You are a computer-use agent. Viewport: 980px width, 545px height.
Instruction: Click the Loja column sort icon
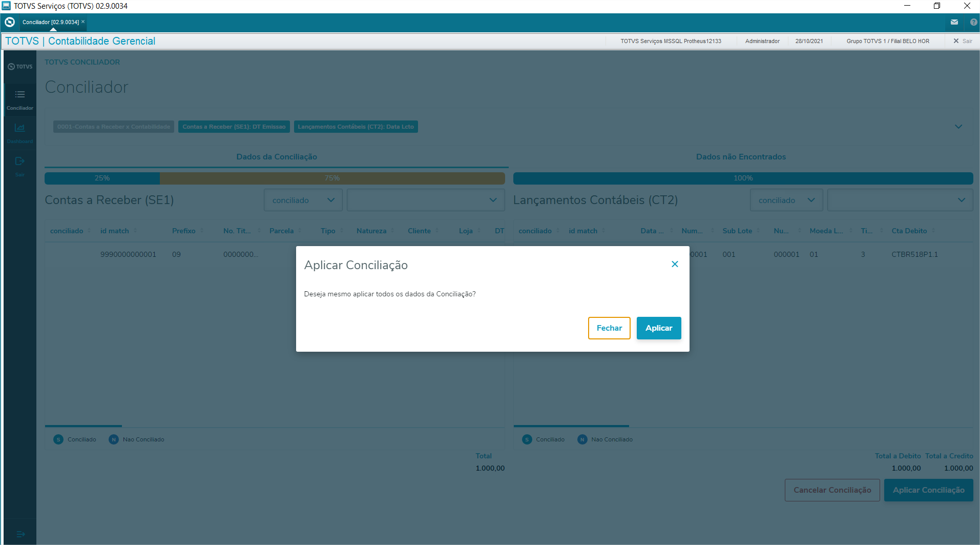pyautogui.click(x=479, y=231)
